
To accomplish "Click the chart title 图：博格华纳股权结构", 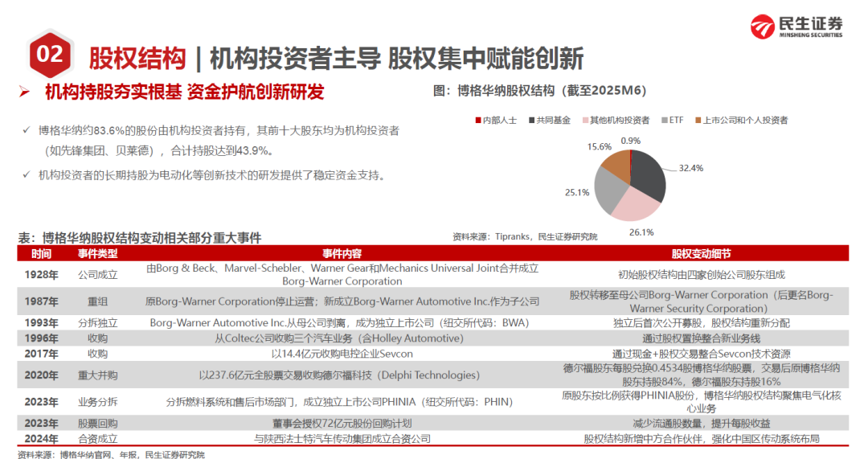I will click(x=540, y=91).
